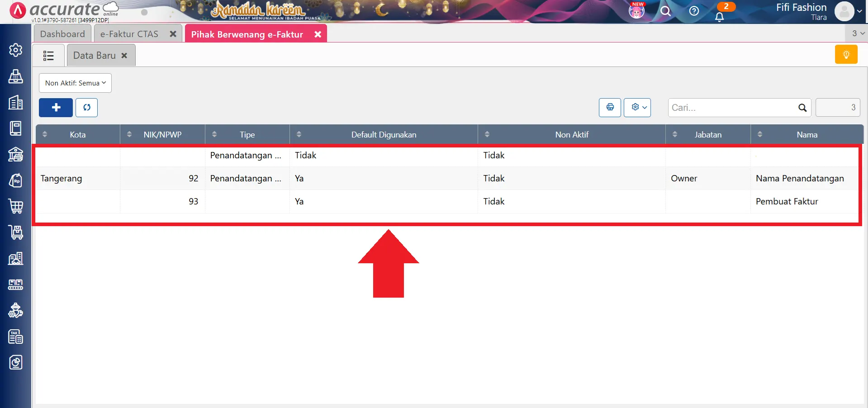Click the help question mark icon
The width and height of the screenshot is (868, 408).
click(x=694, y=11)
